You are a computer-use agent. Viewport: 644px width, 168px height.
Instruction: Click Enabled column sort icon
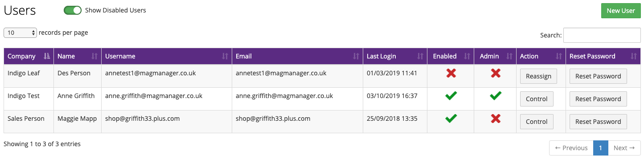click(x=467, y=56)
